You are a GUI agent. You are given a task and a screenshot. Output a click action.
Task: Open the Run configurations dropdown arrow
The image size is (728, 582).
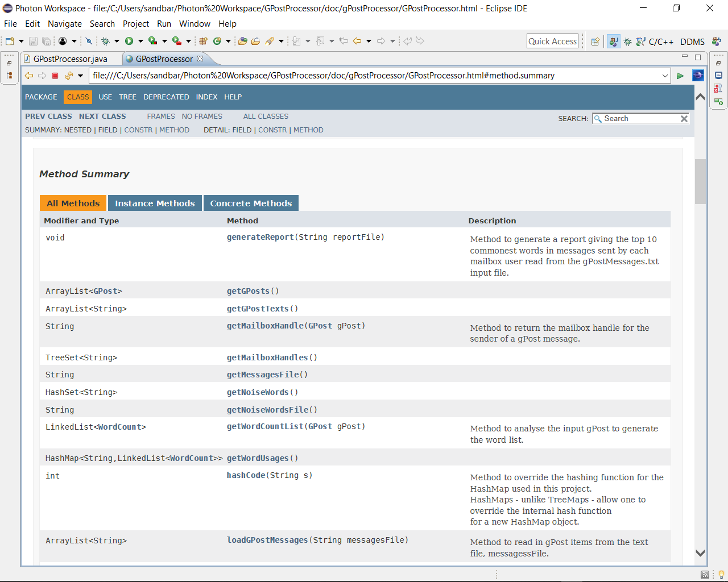(x=140, y=41)
